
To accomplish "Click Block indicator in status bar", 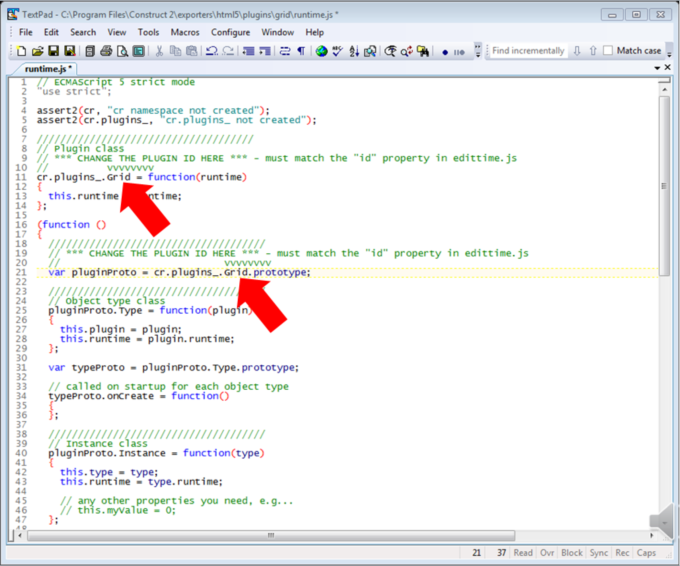I will point(572,553).
